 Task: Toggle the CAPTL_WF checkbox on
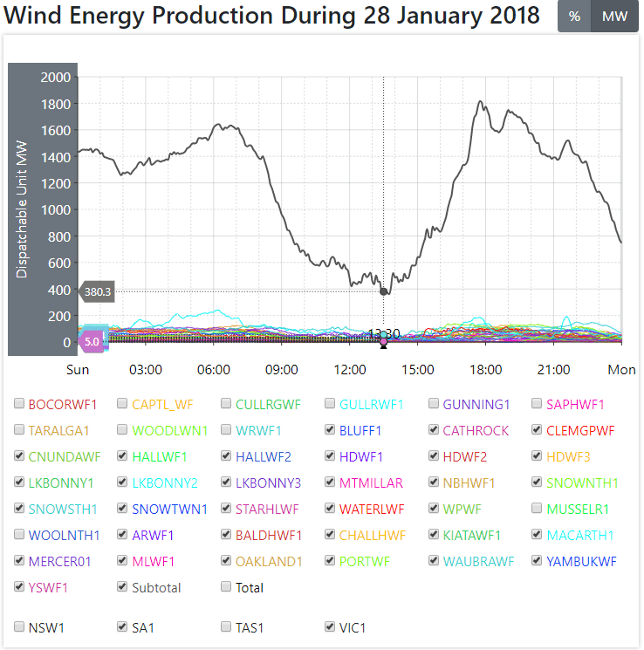pyautogui.click(x=123, y=404)
